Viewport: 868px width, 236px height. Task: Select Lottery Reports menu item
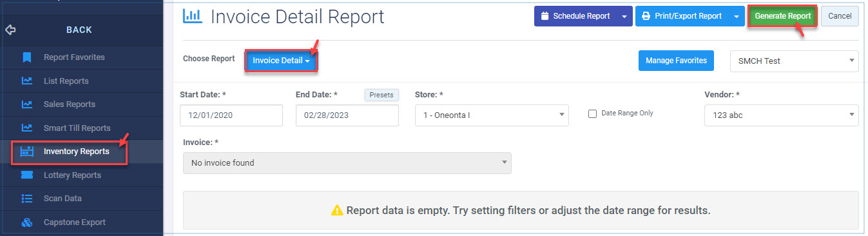click(72, 175)
